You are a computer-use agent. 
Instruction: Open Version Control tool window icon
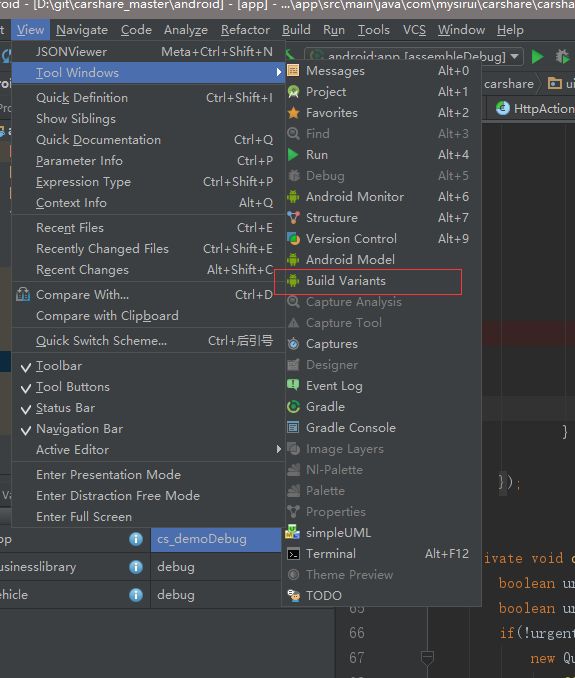(294, 239)
